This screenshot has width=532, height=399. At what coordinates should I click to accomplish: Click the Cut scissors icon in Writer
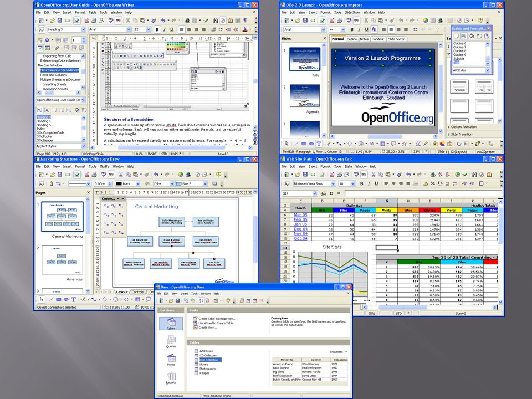click(128, 21)
